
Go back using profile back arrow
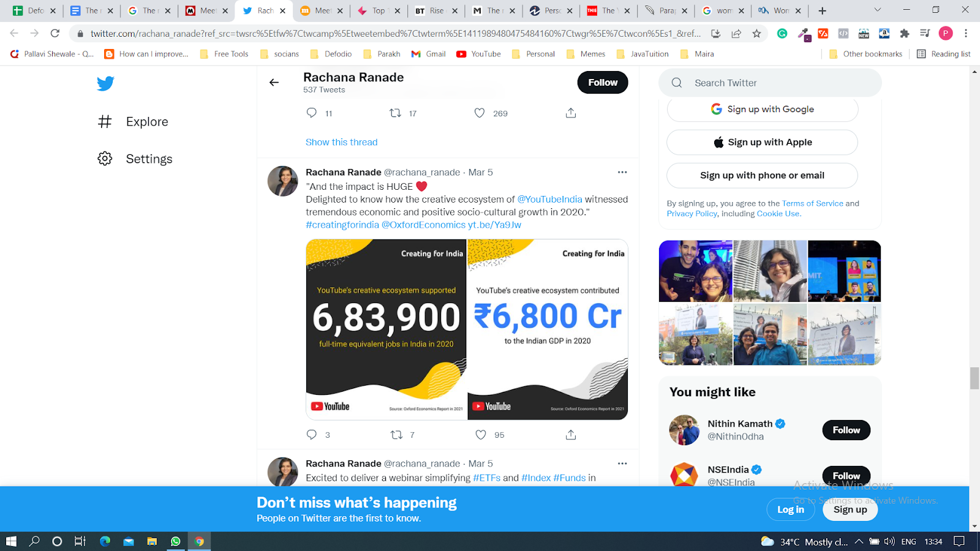click(x=274, y=82)
